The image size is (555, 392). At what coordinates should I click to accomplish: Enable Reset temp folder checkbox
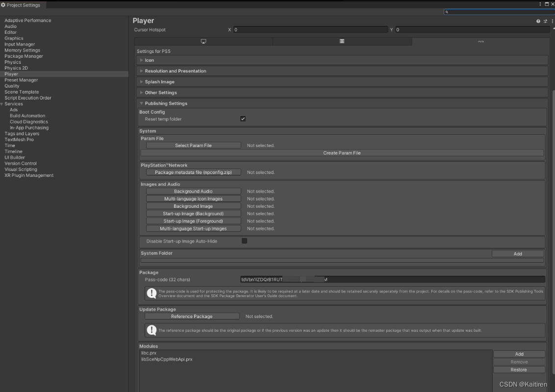pos(243,119)
